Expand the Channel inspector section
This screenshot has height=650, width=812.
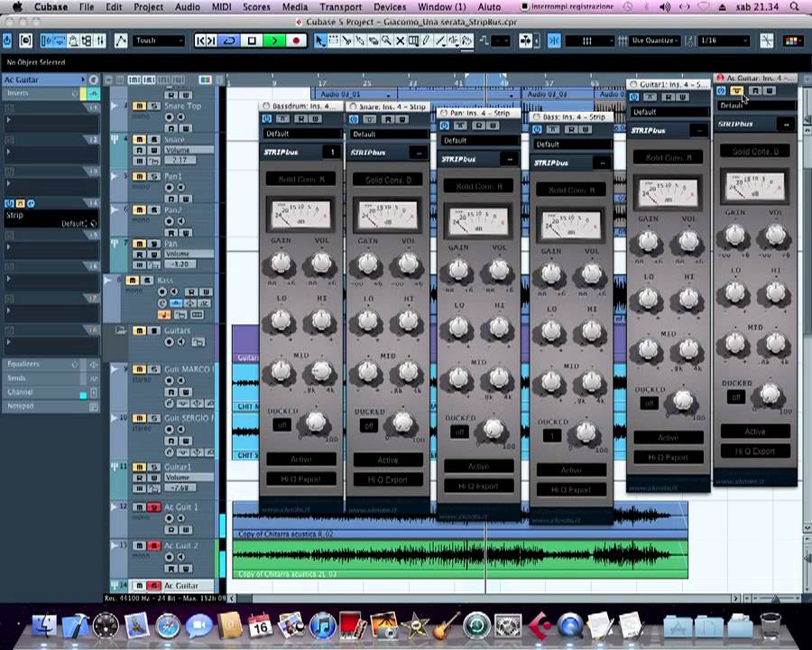click(x=51, y=393)
